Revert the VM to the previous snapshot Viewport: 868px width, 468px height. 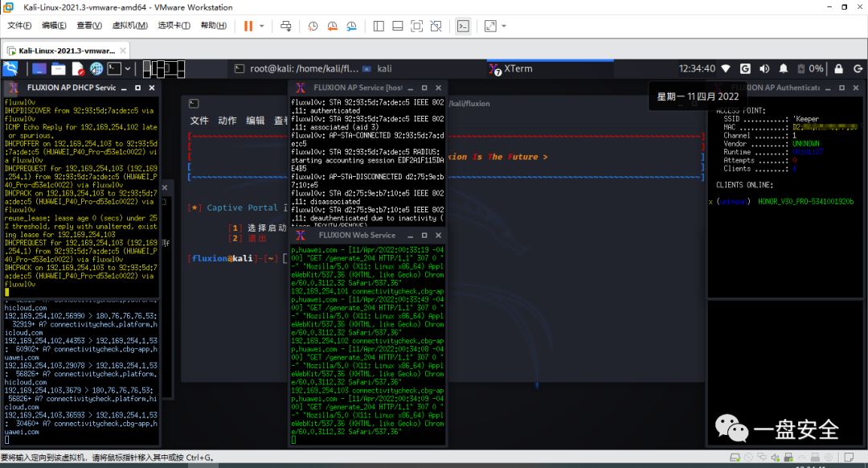click(332, 26)
